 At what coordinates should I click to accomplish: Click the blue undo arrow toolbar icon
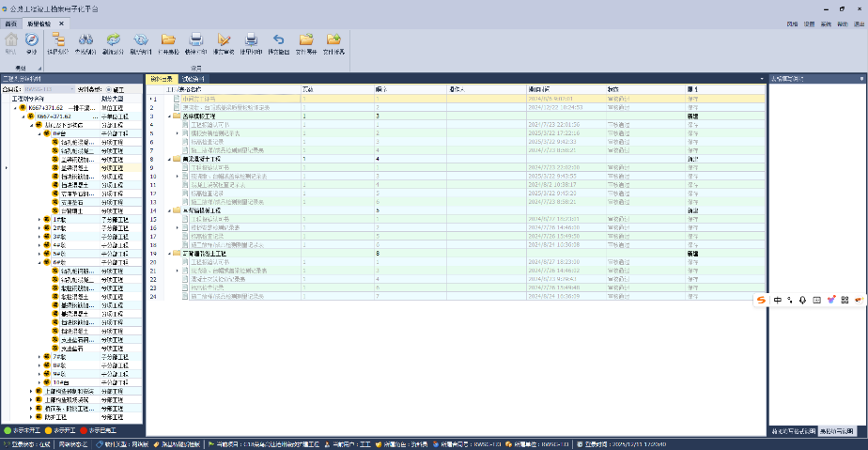(x=279, y=39)
